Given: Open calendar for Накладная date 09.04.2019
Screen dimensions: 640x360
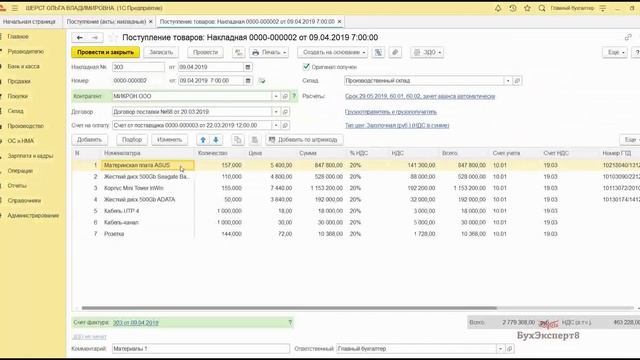Looking at the screenshot, I should click(x=248, y=67).
